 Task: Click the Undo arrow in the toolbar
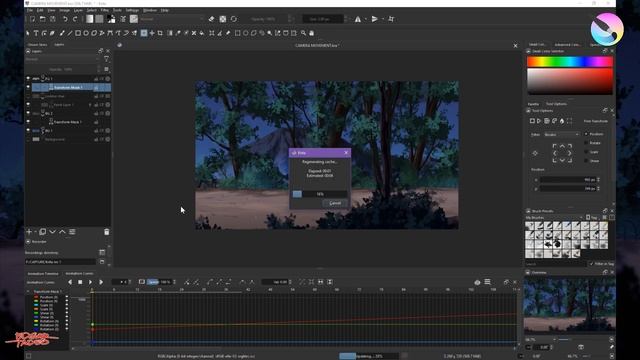[x=65, y=19]
